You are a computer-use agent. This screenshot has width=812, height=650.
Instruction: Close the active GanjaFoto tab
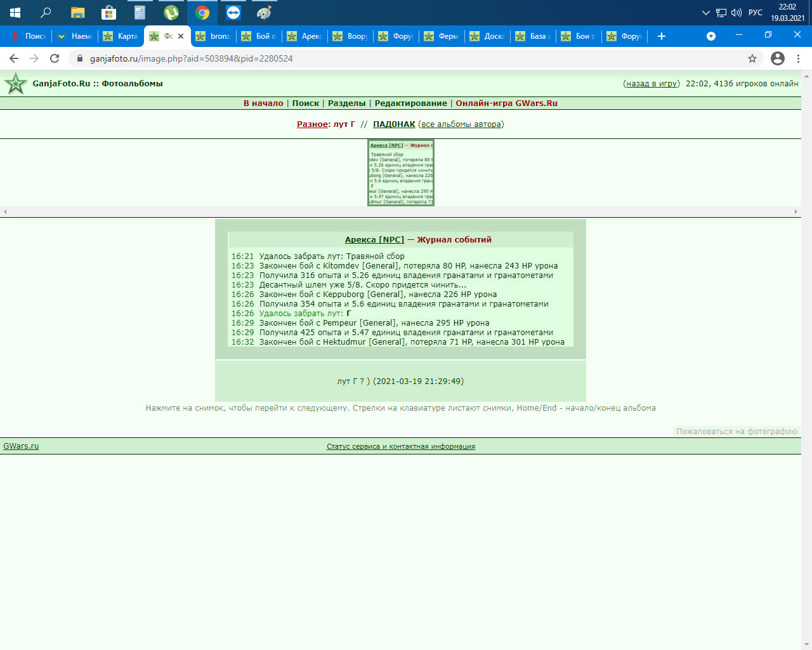[181, 36]
